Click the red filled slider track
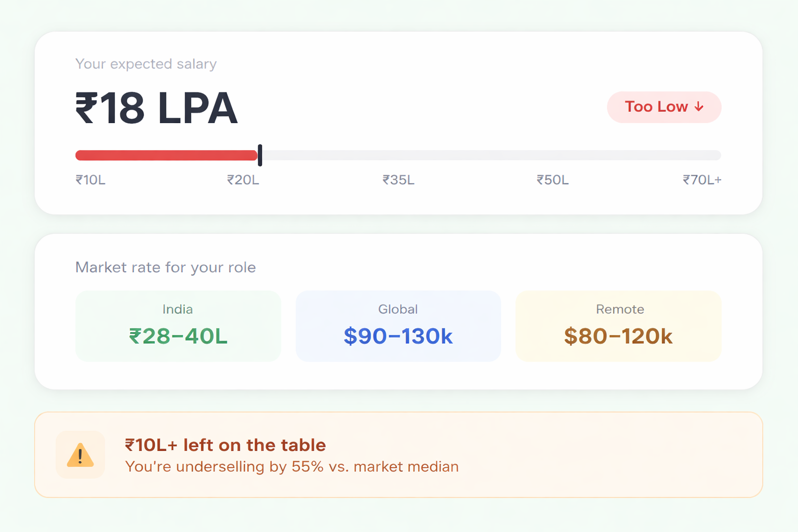 point(166,155)
